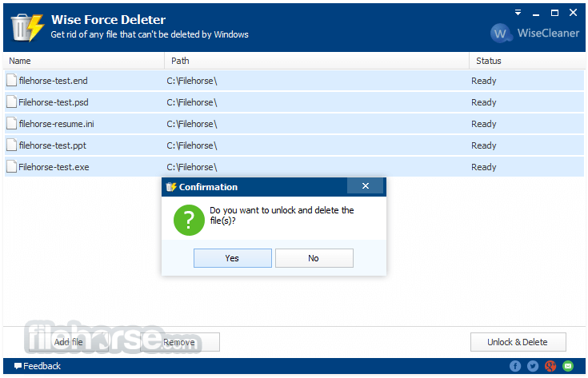The image size is (588, 378).
Task: Click the Unlock & Delete button
Action: 518,342
